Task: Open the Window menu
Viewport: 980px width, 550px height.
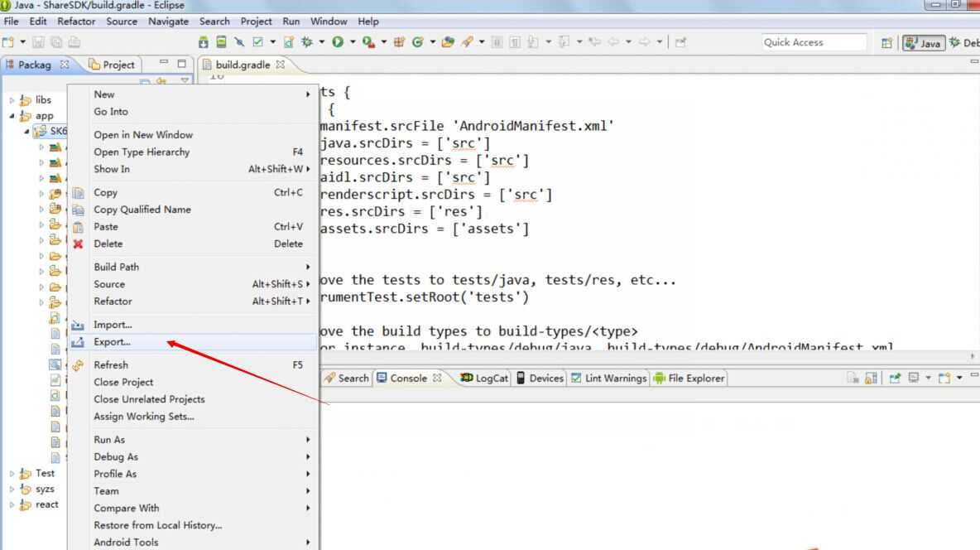Action: pyautogui.click(x=328, y=22)
